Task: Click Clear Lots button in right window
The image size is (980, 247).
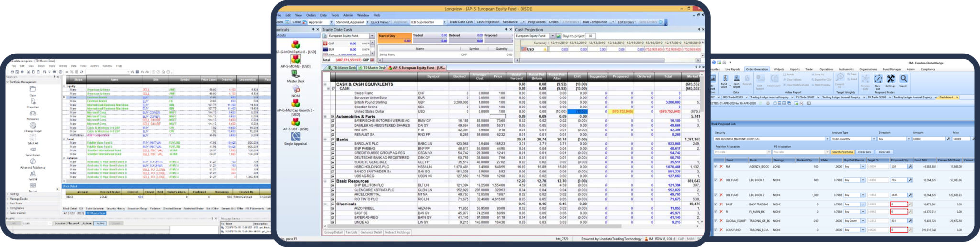Action: (x=865, y=152)
